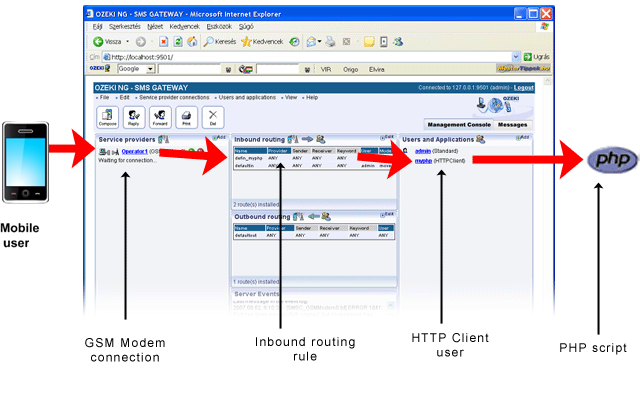Image resolution: width=640 pixels, height=400 pixels.
Task: Open the Operator1 service provider link
Action: pos(134,151)
